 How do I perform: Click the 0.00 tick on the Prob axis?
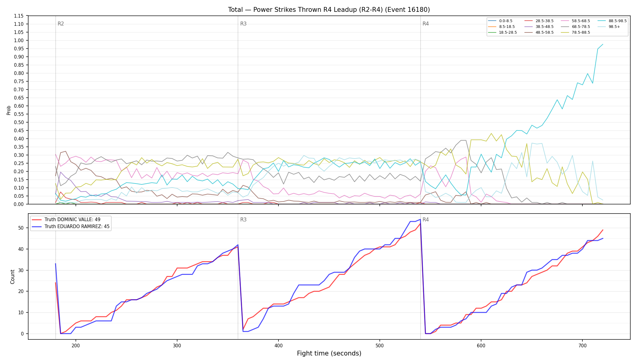[19, 204]
